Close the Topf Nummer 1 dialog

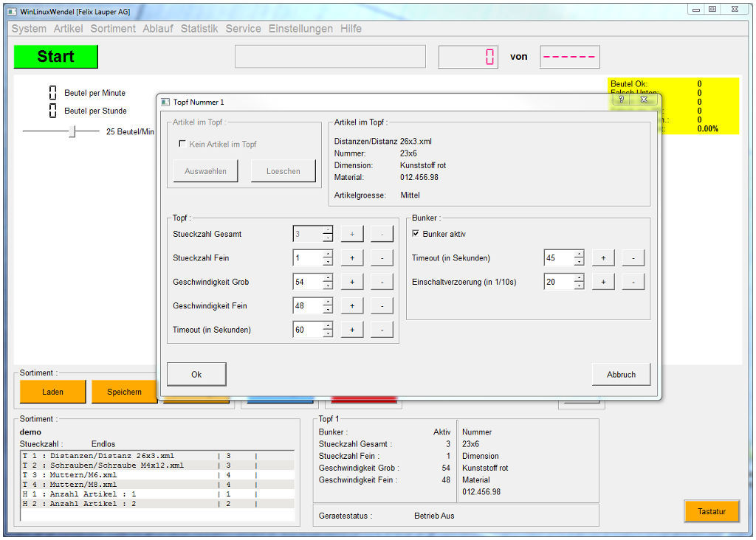pyautogui.click(x=644, y=100)
